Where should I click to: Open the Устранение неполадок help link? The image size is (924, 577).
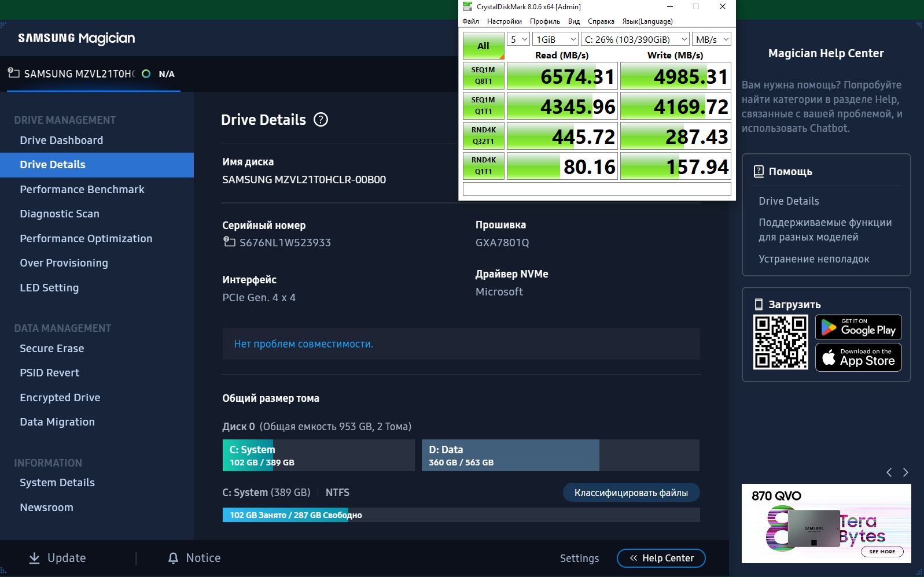(x=813, y=258)
